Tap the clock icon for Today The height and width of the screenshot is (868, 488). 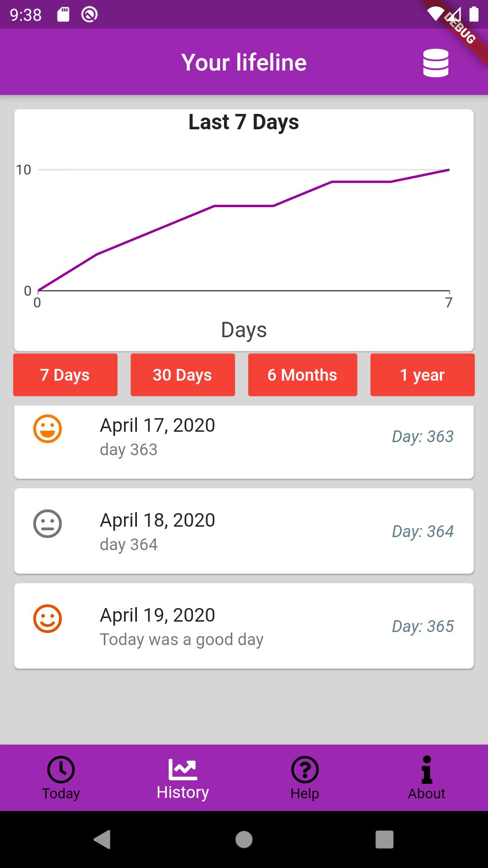tap(61, 769)
